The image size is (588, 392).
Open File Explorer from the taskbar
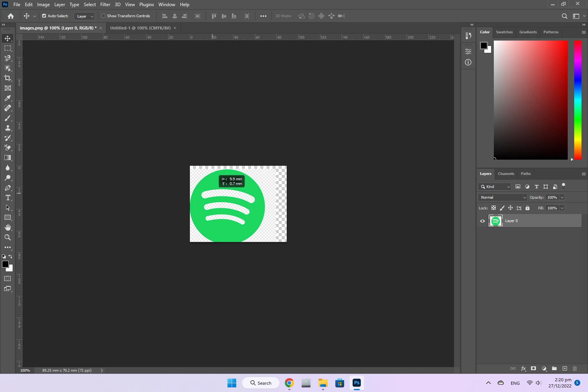(323, 383)
